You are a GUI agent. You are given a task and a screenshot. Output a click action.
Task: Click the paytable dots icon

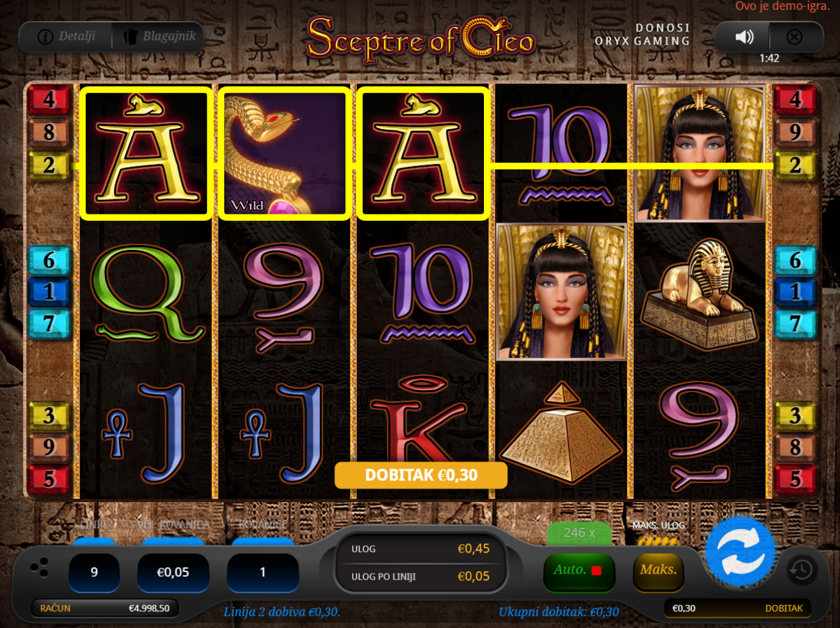tap(39, 568)
